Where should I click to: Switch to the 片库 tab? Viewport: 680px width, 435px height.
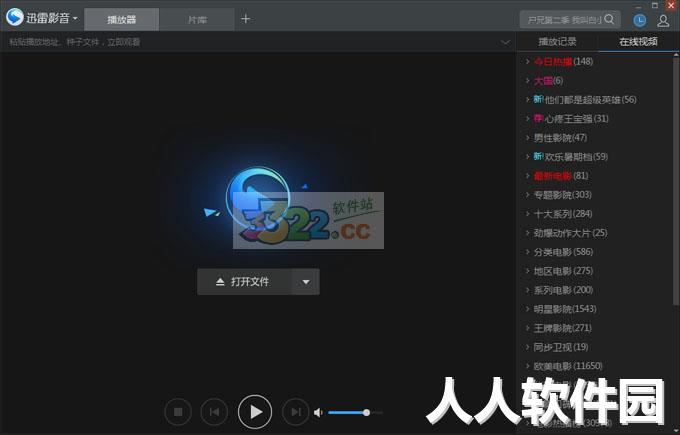click(197, 20)
